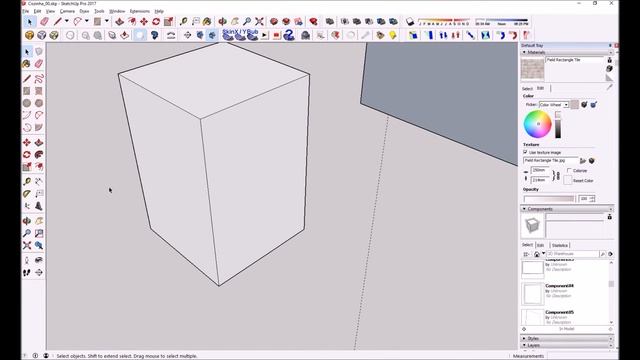Switch to the Materials Select tab

click(527, 89)
